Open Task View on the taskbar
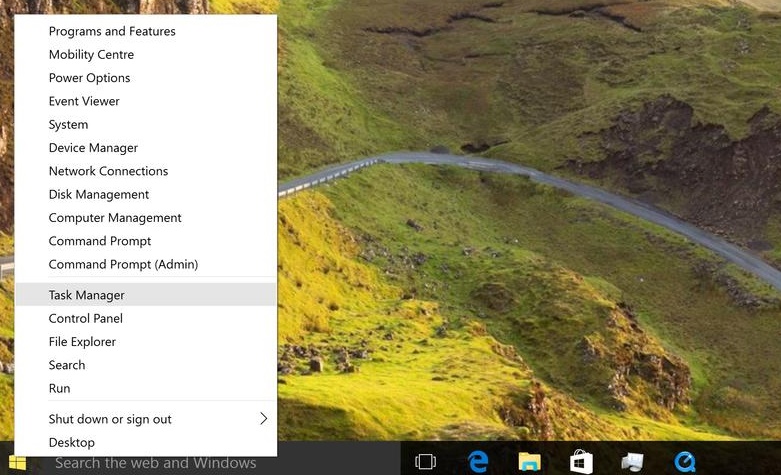This screenshot has height=475, width=781. [x=425, y=462]
